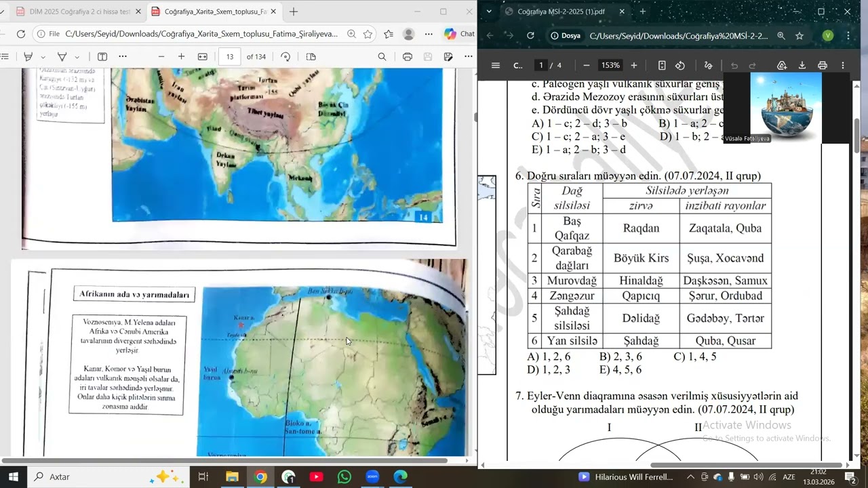Refresh the Edge page with the reload icon
This screenshot has width=868, height=488.
pos(21,34)
